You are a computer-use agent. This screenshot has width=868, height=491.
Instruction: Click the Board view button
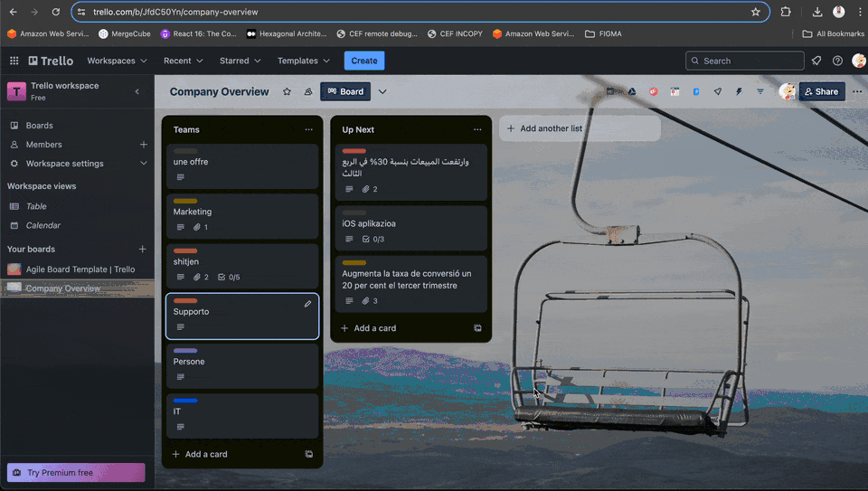[345, 92]
